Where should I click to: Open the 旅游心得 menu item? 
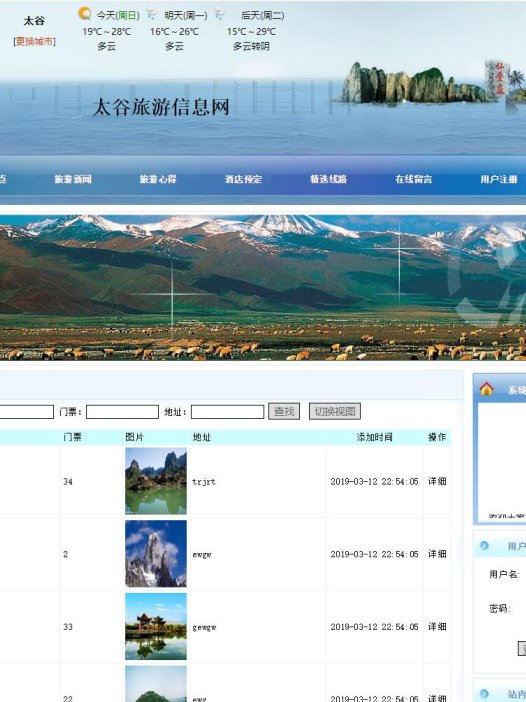(158, 179)
